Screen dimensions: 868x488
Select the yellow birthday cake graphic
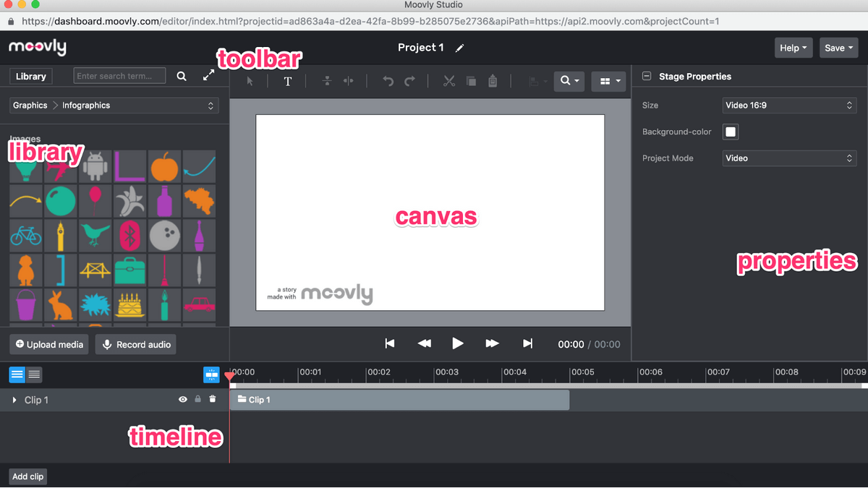130,304
